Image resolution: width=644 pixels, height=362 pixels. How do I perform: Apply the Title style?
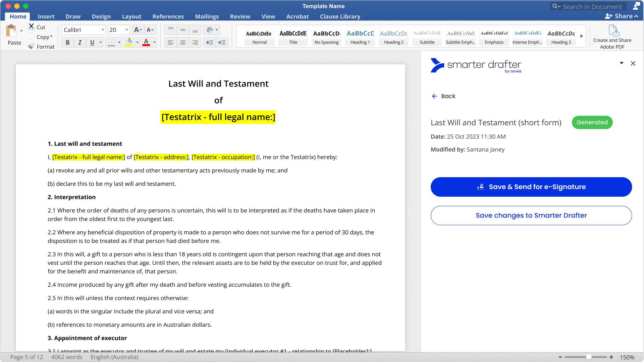click(293, 37)
